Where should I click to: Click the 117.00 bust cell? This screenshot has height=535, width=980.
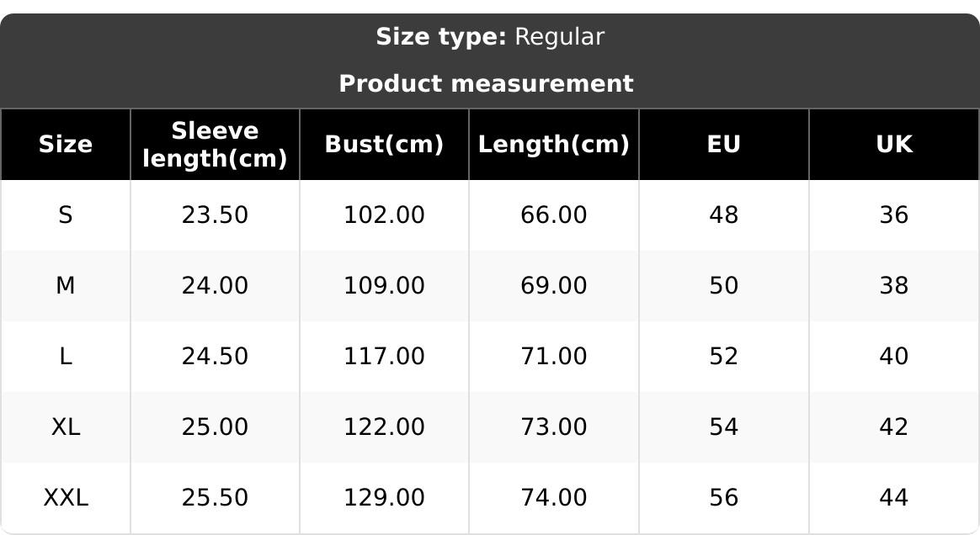coord(384,357)
